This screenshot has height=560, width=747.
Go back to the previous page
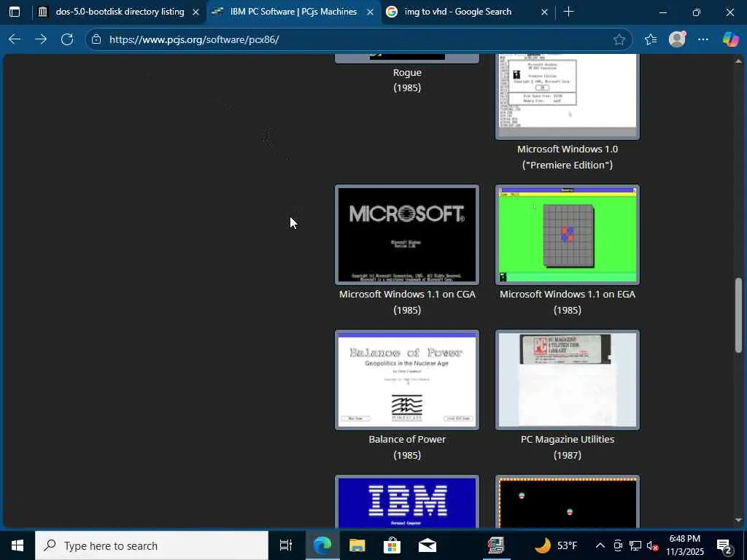pos(15,39)
